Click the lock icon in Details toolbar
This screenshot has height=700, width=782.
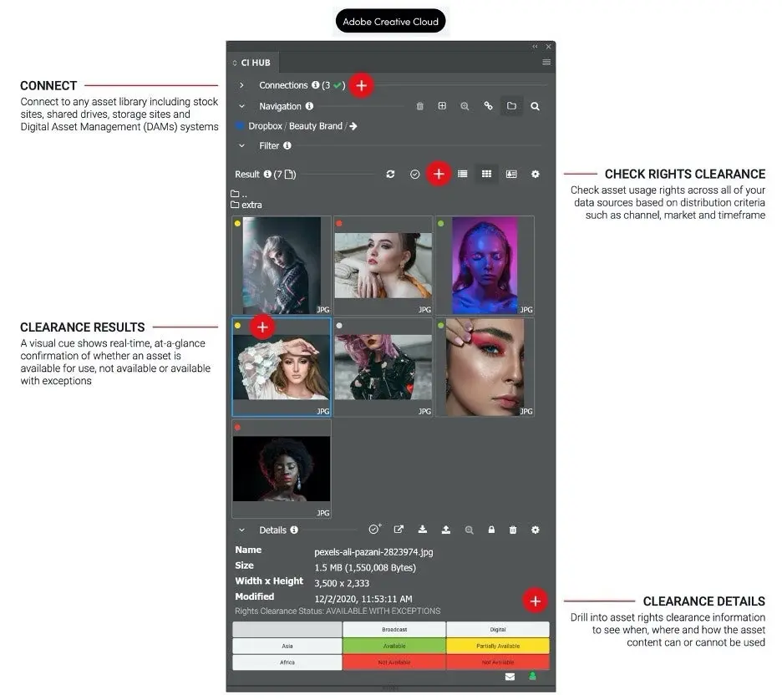491,530
